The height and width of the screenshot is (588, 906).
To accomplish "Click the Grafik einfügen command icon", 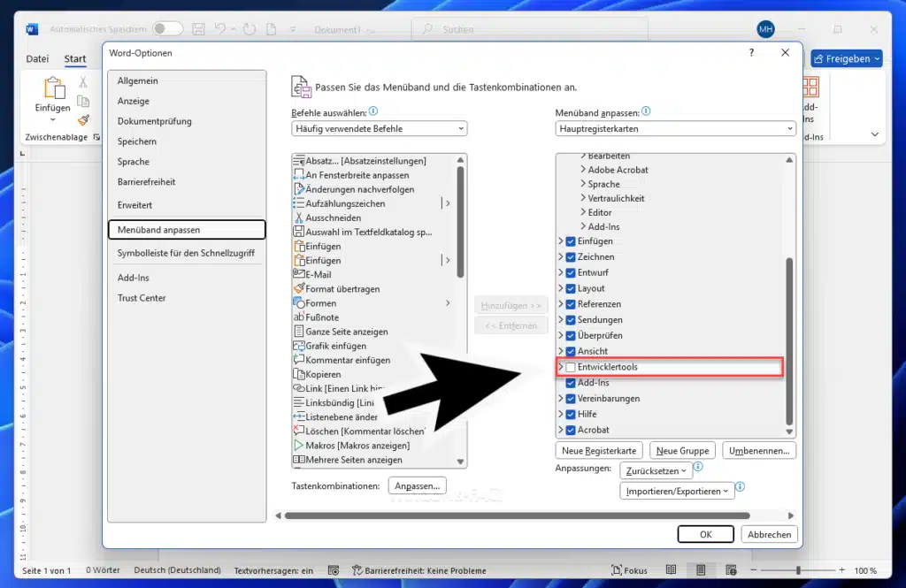I will [x=301, y=345].
